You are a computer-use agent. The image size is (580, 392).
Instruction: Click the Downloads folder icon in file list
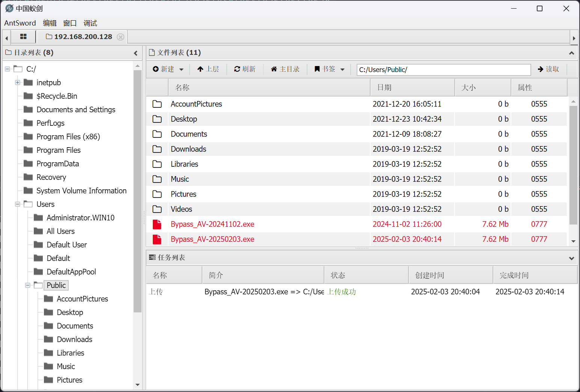157,149
